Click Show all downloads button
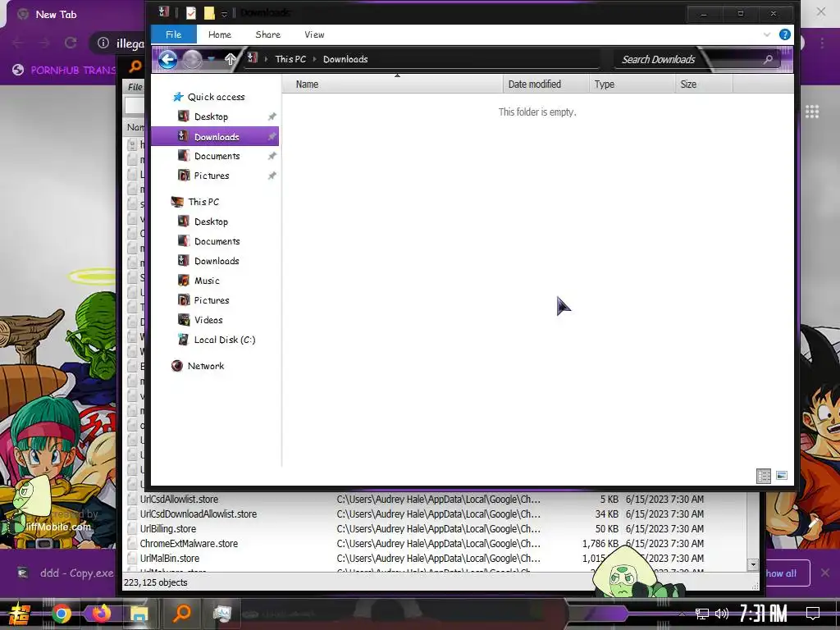Screen dimensions: 840x630 [787, 573]
